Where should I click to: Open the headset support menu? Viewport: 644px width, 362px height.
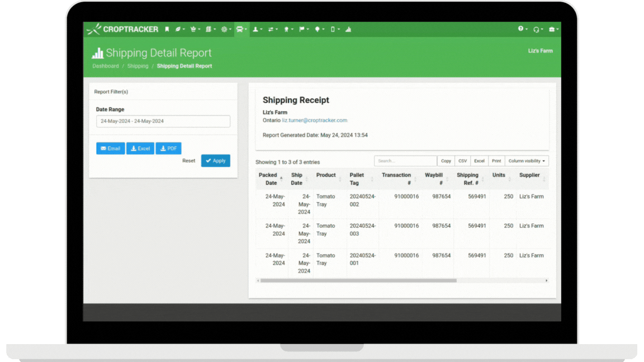pyautogui.click(x=538, y=29)
